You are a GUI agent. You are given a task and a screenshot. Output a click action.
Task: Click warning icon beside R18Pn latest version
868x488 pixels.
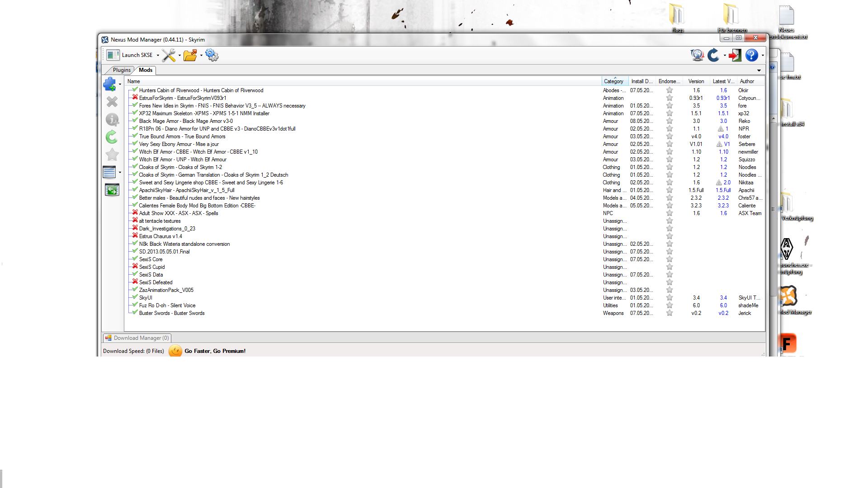[721, 129]
